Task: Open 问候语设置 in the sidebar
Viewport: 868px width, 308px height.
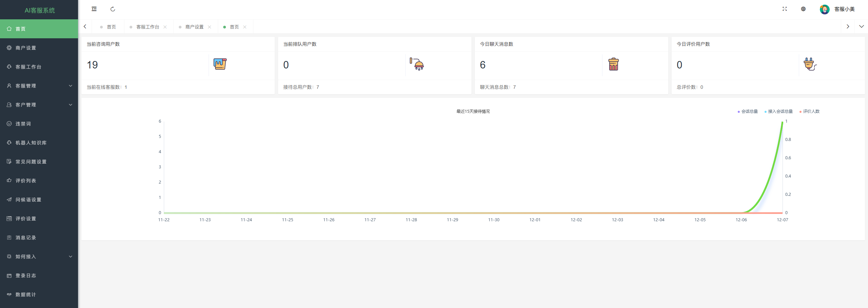Action: (x=39, y=200)
